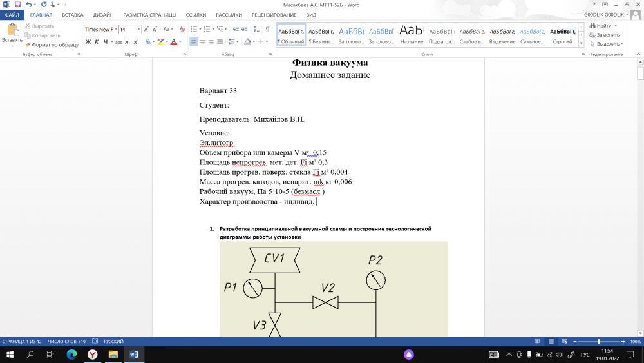
Task: Click the Undo arrow icon
Action: tap(28, 5)
